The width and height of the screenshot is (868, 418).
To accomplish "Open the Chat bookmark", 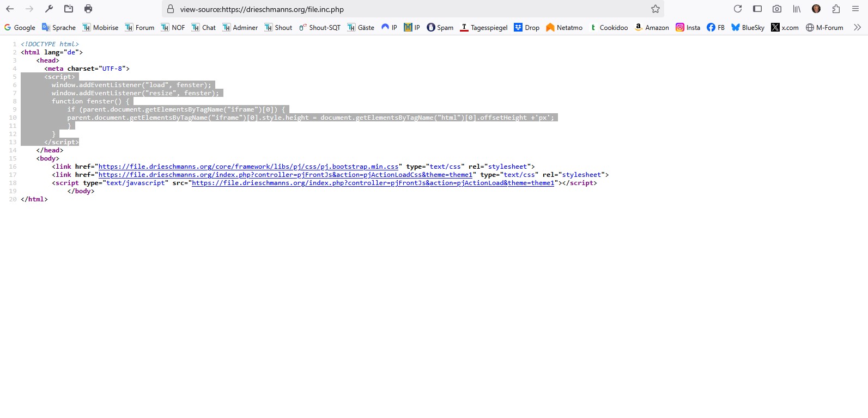I will (x=203, y=27).
